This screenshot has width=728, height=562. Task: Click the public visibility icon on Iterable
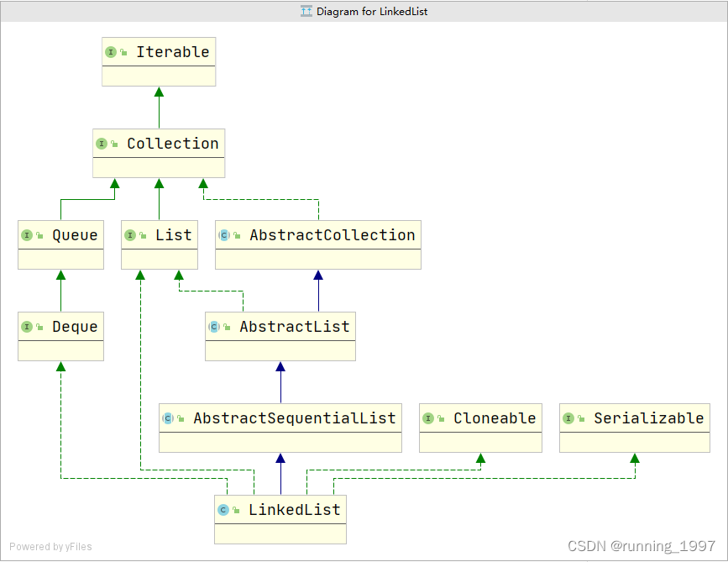123,52
